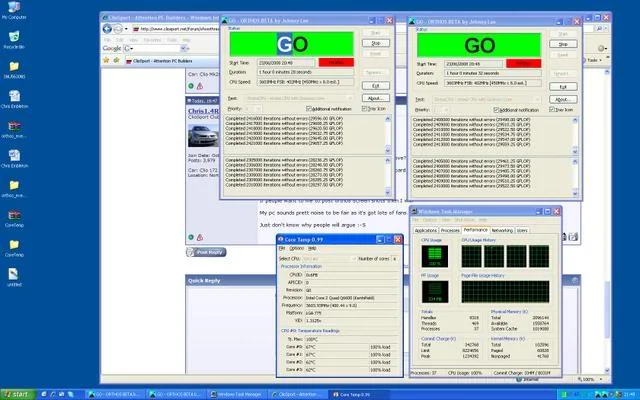This screenshot has height=400, width=640.
Task: Click the red status indicator in left ORTHOS
Action: [336, 62]
